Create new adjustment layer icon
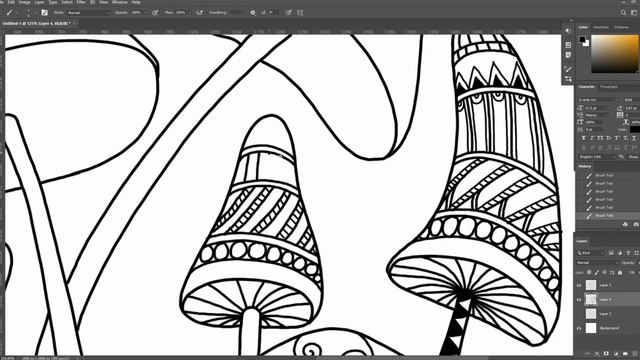The width and height of the screenshot is (640, 360). [x=616, y=353]
